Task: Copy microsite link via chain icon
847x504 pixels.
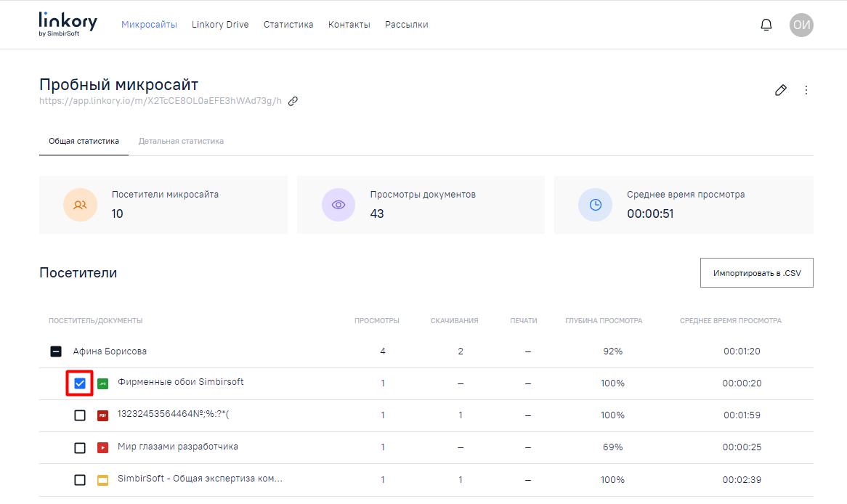Action: tap(293, 101)
